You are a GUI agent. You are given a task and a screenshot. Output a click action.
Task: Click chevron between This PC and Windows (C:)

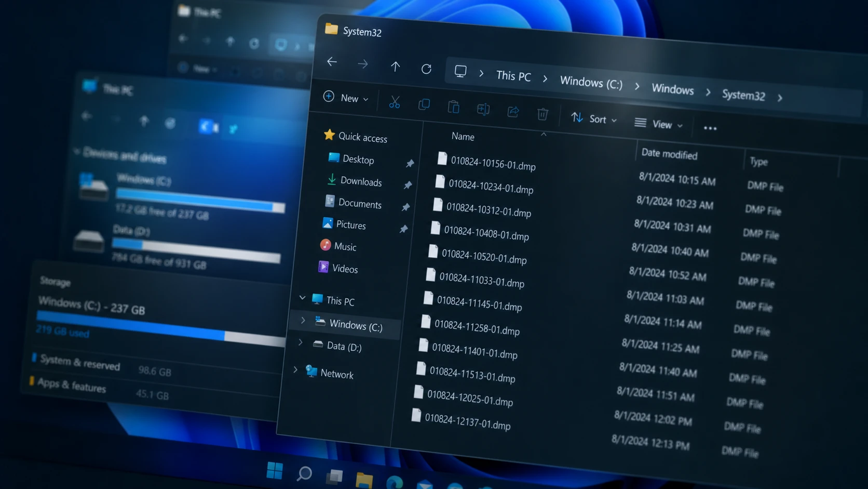pos(545,79)
